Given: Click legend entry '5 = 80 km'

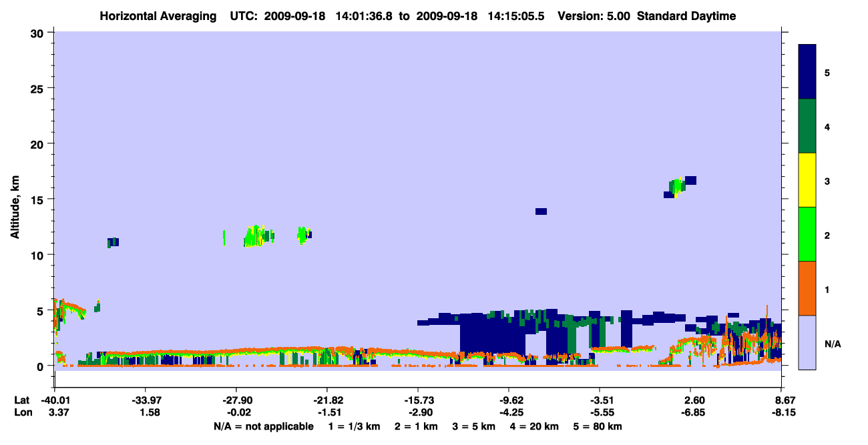Looking at the screenshot, I should (598, 426).
